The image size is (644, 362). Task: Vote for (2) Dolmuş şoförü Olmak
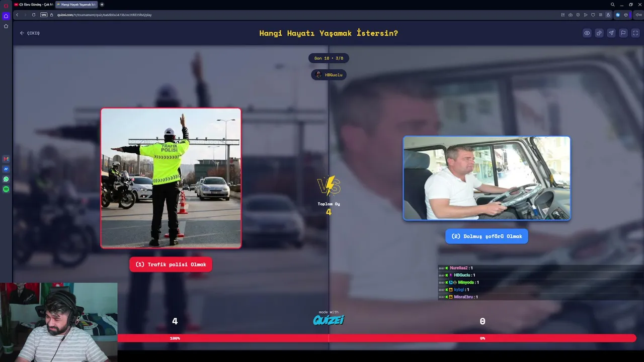487,236
